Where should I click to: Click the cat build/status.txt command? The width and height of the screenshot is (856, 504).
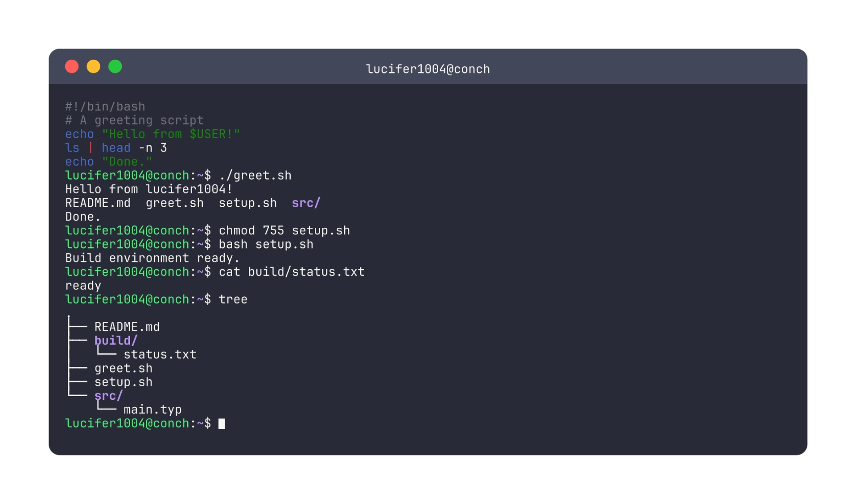(292, 272)
